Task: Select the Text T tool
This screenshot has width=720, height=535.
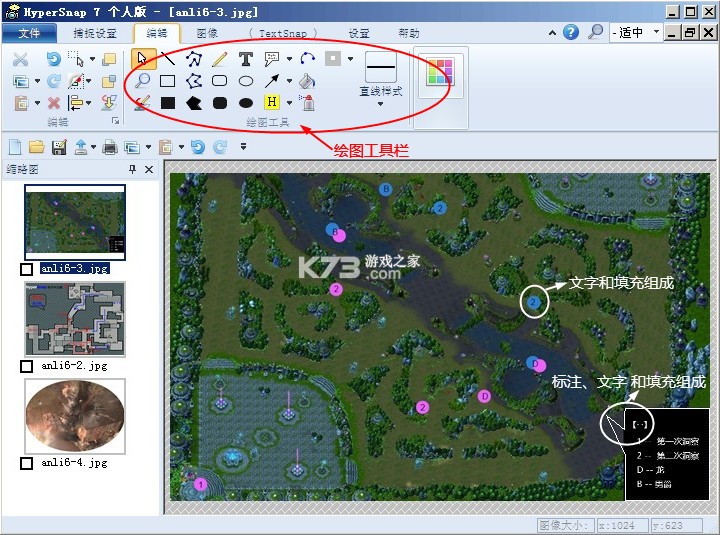Action: (246, 59)
